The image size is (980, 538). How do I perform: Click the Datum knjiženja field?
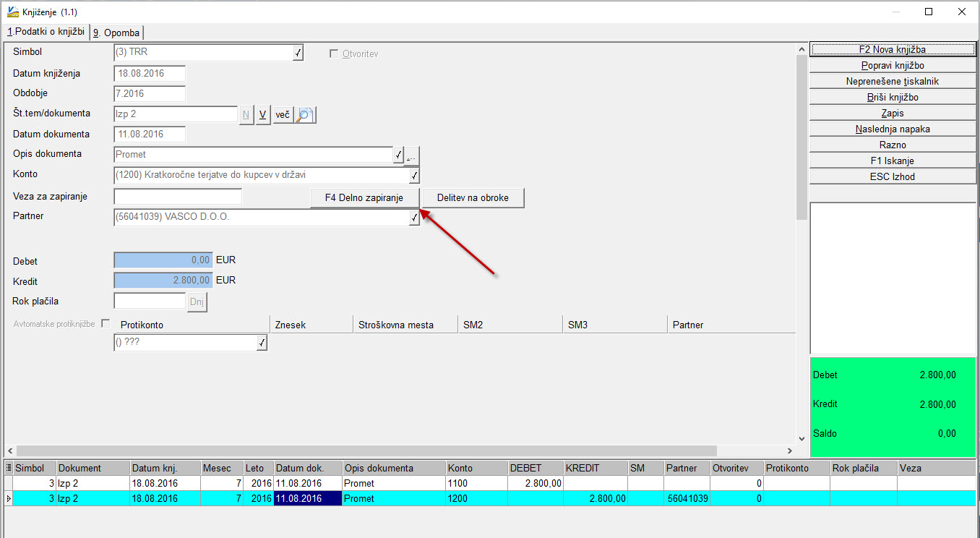tap(150, 74)
